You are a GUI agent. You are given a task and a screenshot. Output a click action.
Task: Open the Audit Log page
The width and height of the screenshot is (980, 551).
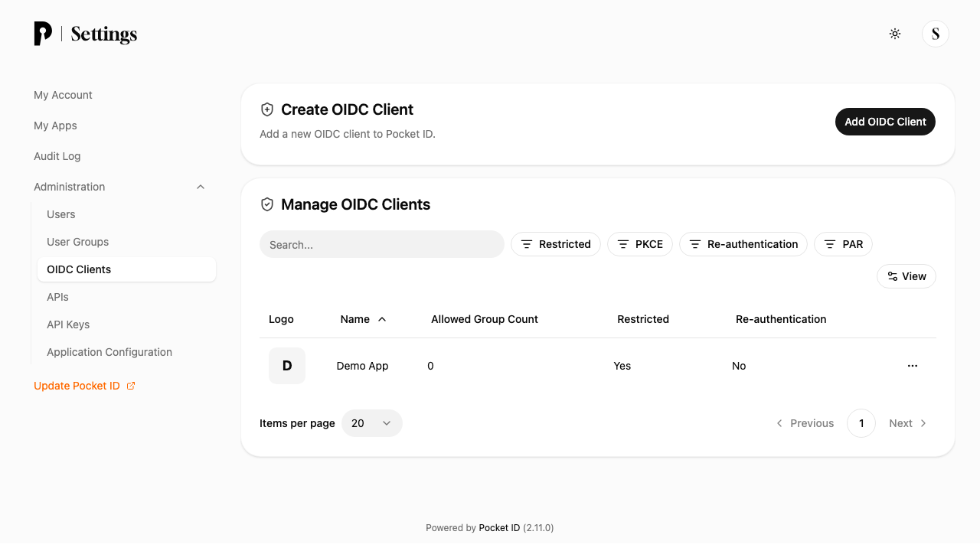pyautogui.click(x=57, y=156)
